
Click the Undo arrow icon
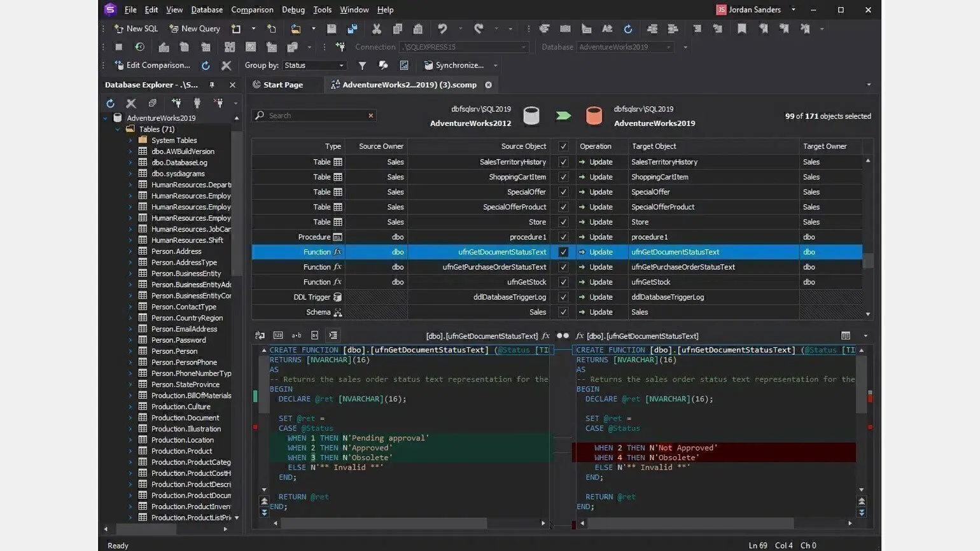click(442, 29)
